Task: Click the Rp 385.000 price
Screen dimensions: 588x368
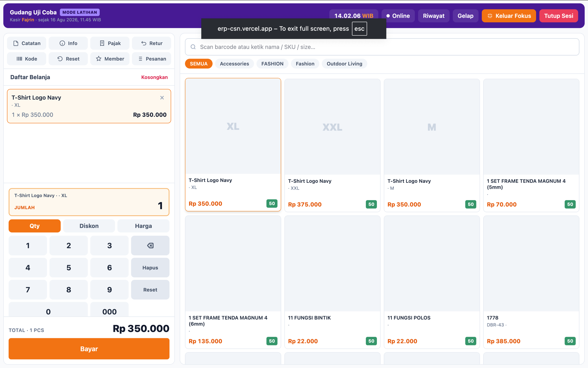Action: pos(503,341)
